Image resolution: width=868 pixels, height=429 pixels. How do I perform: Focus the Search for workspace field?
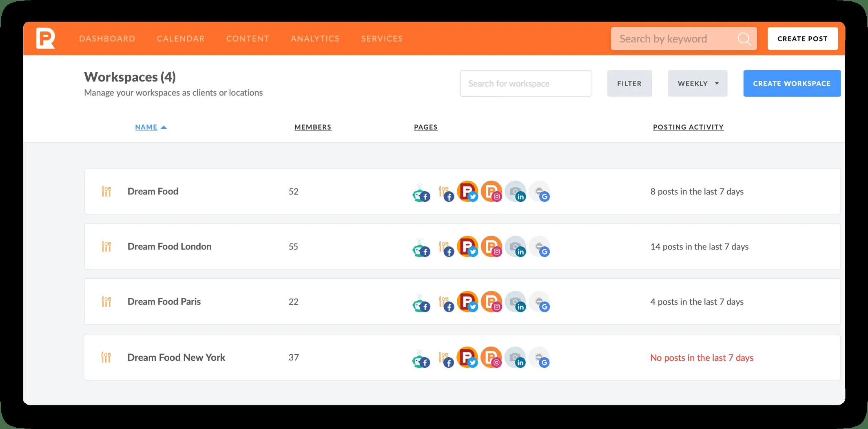(x=525, y=84)
